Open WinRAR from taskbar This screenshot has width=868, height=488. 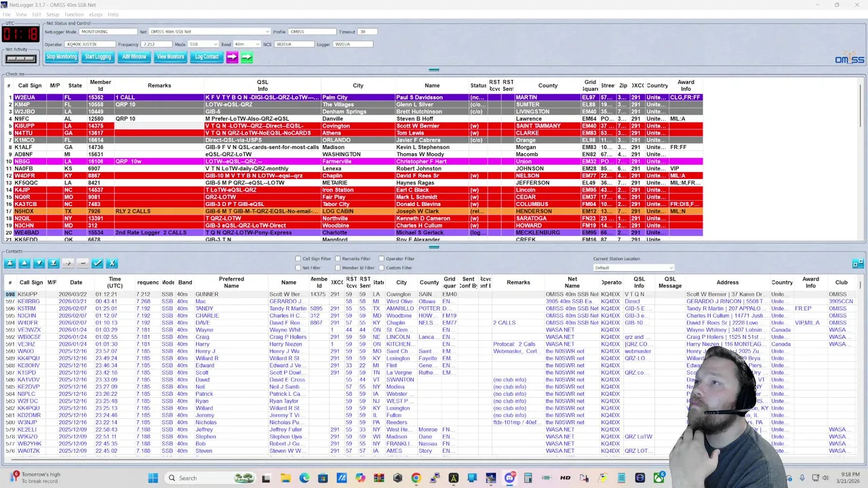378,478
